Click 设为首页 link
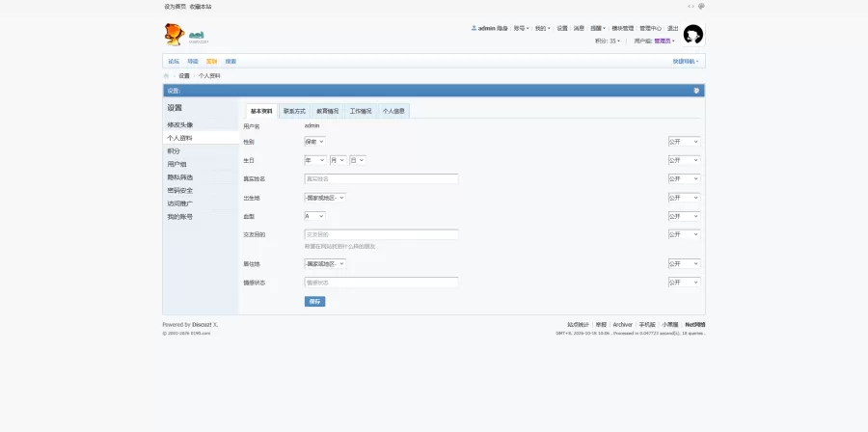 (173, 7)
